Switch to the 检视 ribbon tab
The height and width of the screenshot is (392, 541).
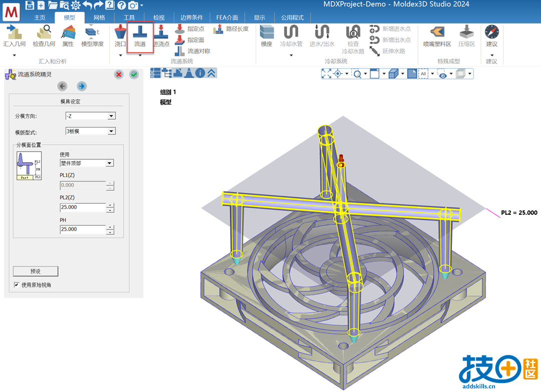point(159,18)
